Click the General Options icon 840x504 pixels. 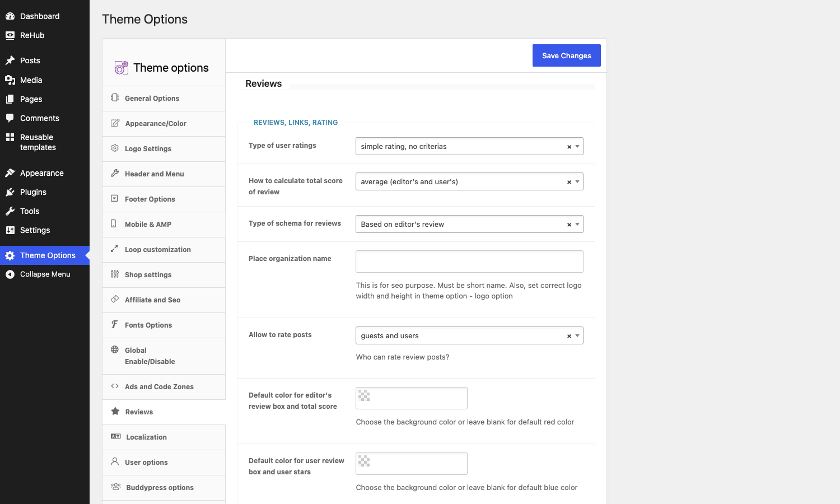(115, 97)
